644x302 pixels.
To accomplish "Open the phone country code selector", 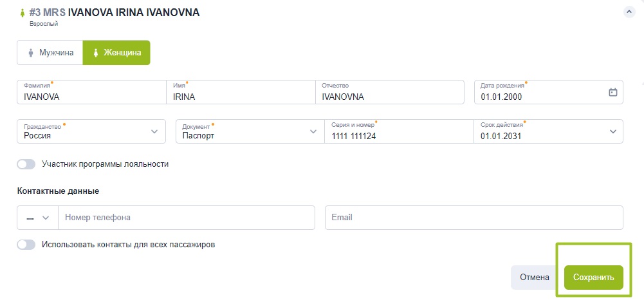I will (x=38, y=218).
